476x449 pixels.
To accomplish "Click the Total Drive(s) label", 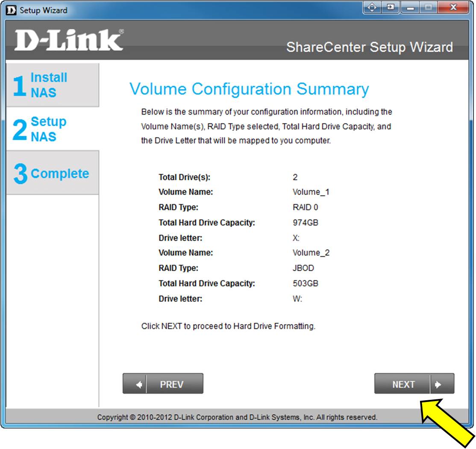I will [184, 177].
